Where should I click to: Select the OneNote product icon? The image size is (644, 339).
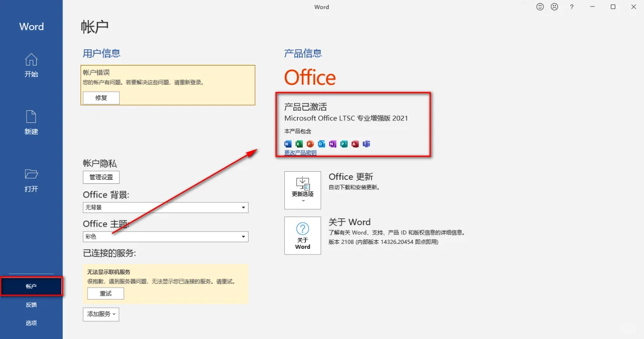[x=333, y=144]
